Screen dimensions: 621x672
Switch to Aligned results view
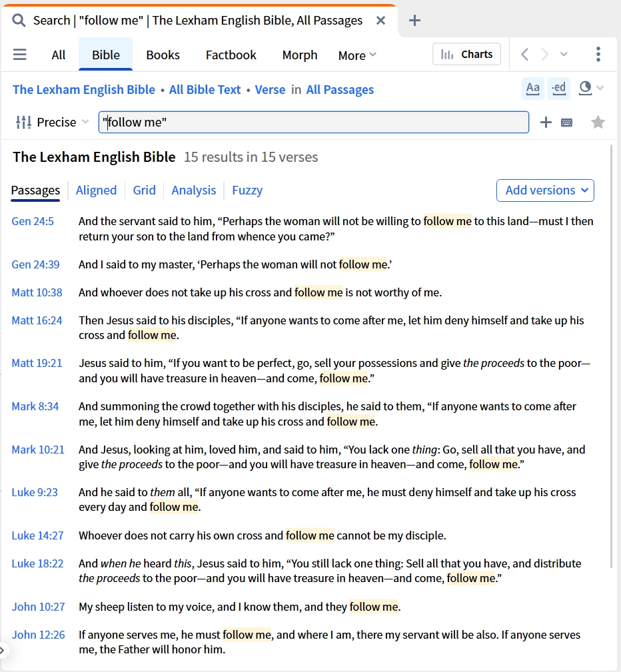click(96, 190)
